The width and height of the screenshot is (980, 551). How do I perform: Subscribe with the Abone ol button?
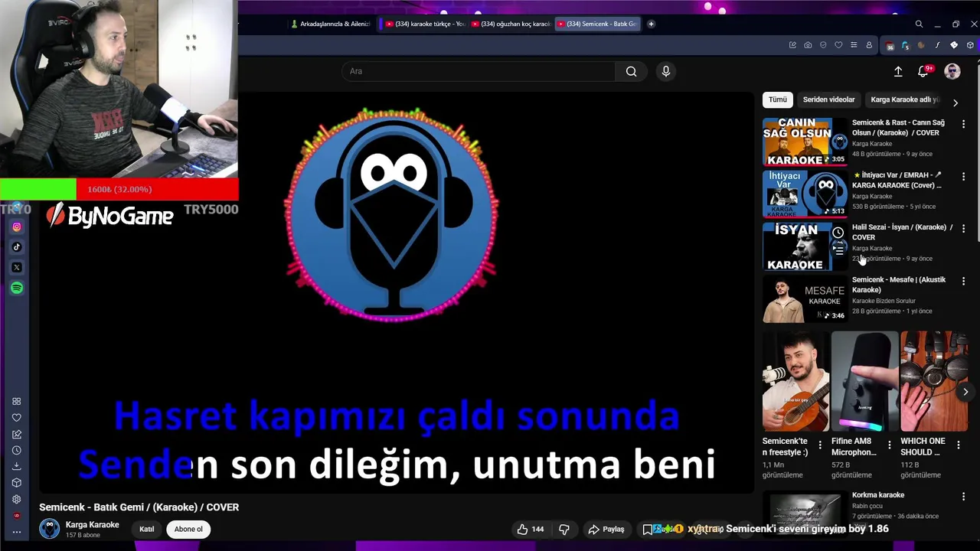pos(188,529)
